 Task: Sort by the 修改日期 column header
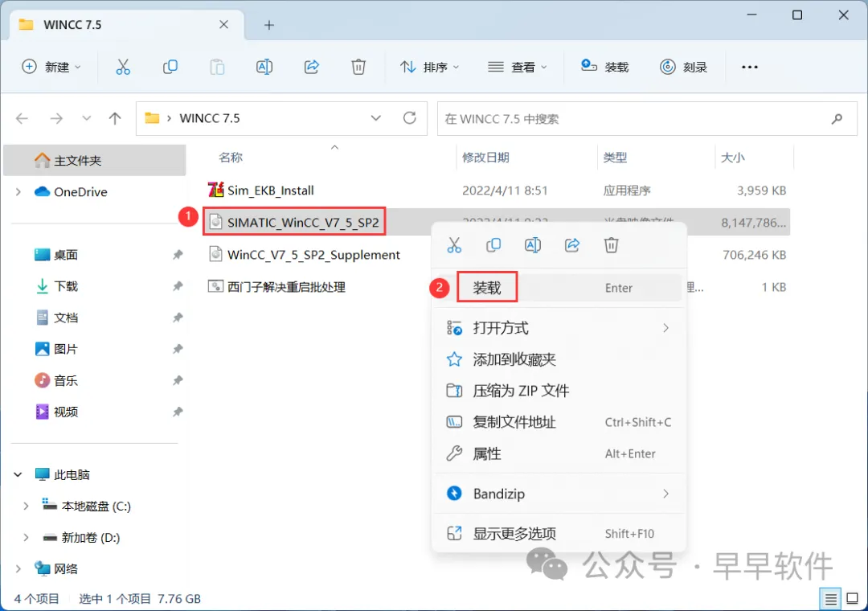click(485, 158)
